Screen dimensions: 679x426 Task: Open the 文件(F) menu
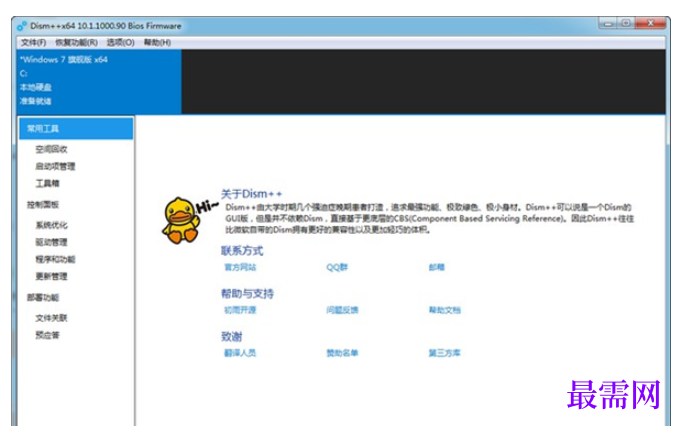click(x=33, y=42)
